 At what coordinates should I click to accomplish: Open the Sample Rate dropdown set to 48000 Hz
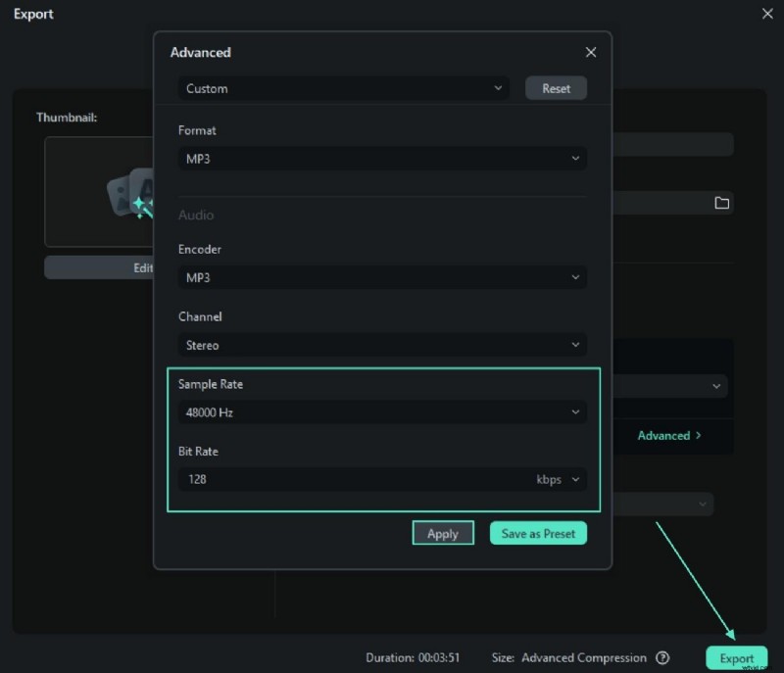(381, 412)
